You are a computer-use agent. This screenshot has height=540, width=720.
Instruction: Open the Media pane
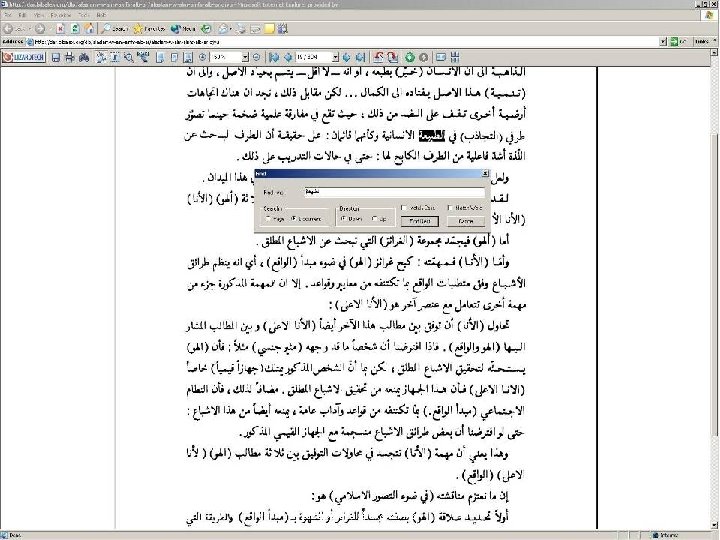click(x=183, y=28)
